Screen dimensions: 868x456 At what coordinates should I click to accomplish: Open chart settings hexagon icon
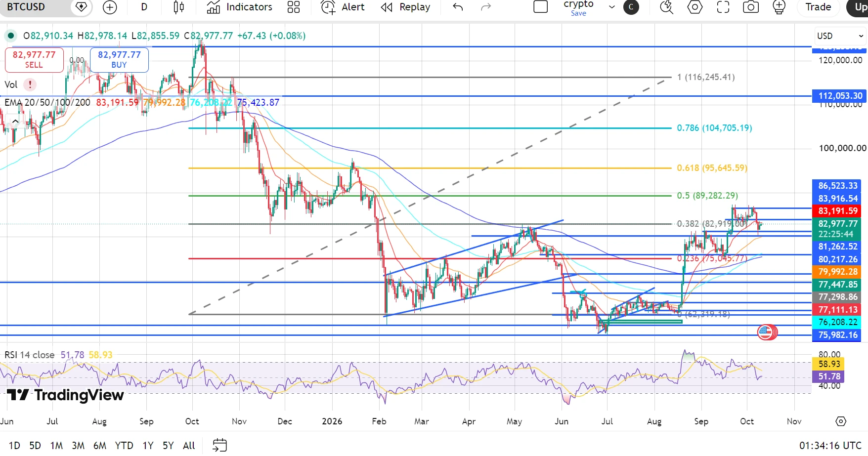[x=695, y=7]
